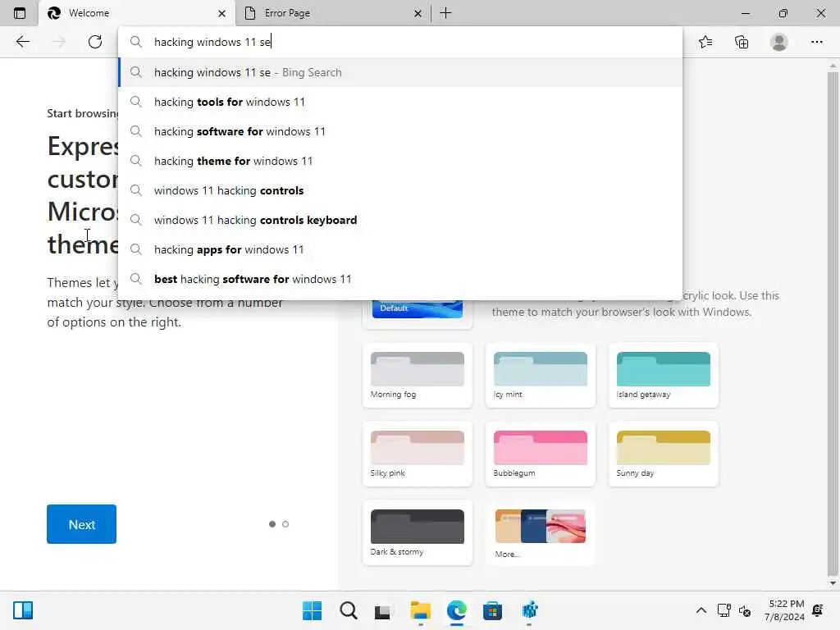Screen dimensions: 840x630
Task: Open Microsoft Store from taskbar
Action: (x=492, y=610)
